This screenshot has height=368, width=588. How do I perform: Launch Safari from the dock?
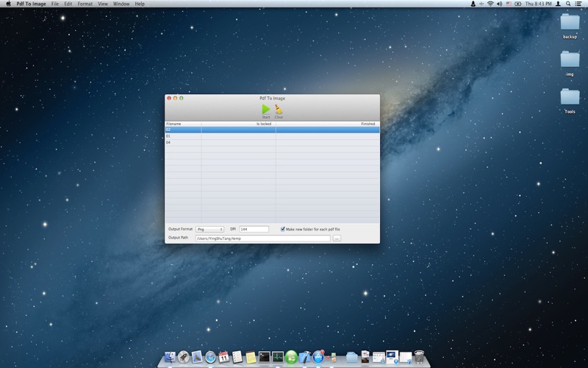(210, 357)
